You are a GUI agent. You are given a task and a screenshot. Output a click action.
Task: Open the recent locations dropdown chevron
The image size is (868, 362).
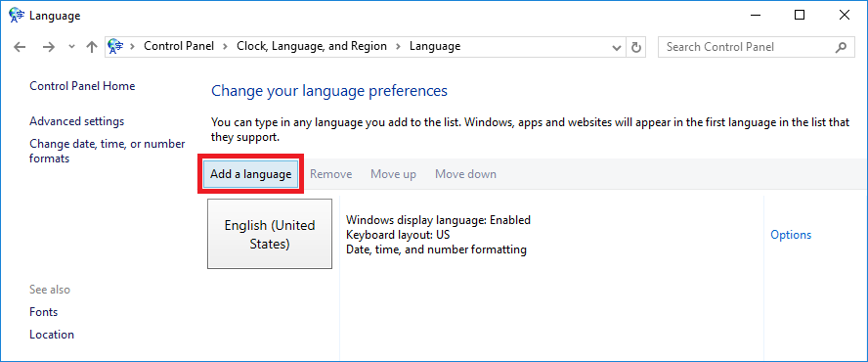71,47
